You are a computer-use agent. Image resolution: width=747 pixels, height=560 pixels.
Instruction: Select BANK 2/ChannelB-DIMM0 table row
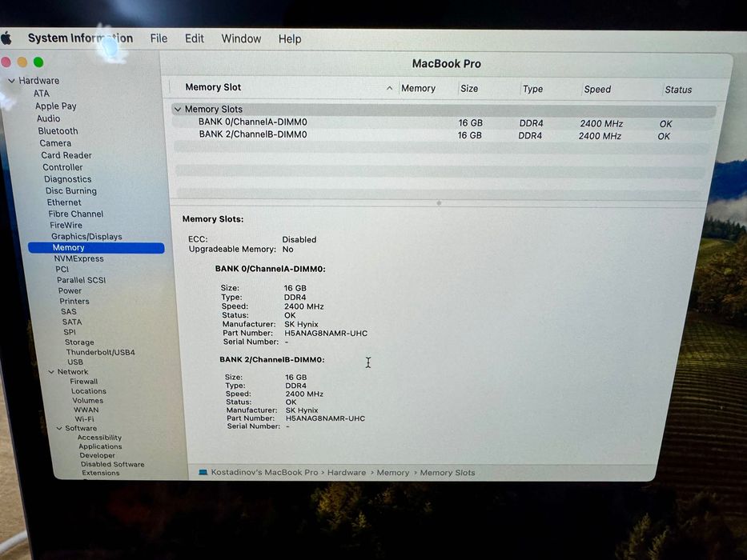click(x=443, y=135)
